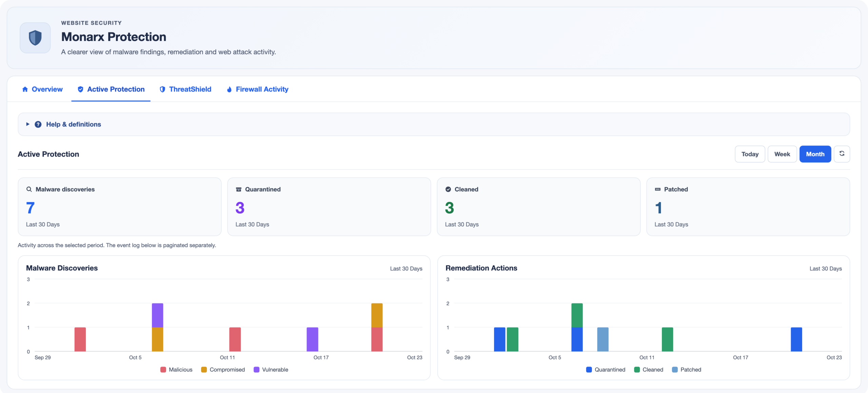Click the half-shield icon beside ThreatShield
868x393 pixels.
pos(162,89)
